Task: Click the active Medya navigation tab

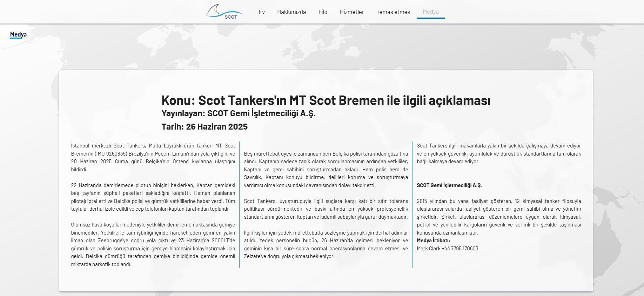Action: [430, 12]
